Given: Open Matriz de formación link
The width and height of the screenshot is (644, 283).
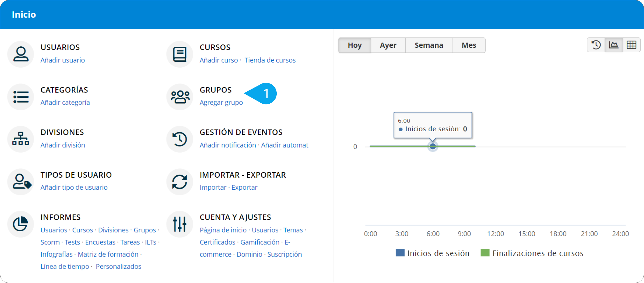Looking at the screenshot, I should pyautogui.click(x=108, y=254).
